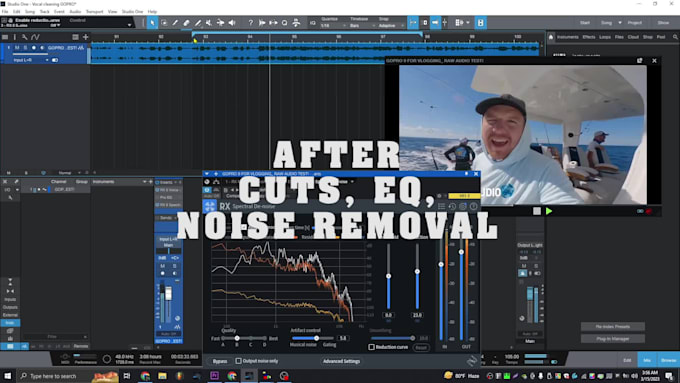Image resolution: width=680 pixels, height=383 pixels.
Task: Enable the Output noise only checkbox
Action: pyautogui.click(x=239, y=361)
